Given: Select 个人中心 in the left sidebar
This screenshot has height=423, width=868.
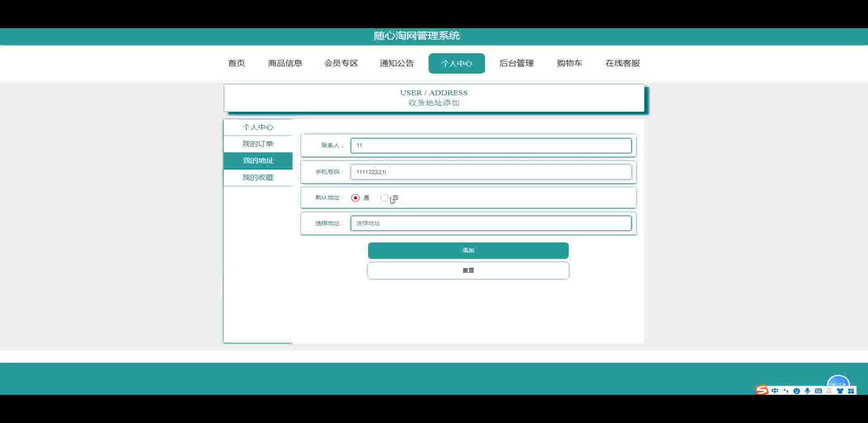Looking at the screenshot, I should click(258, 127).
